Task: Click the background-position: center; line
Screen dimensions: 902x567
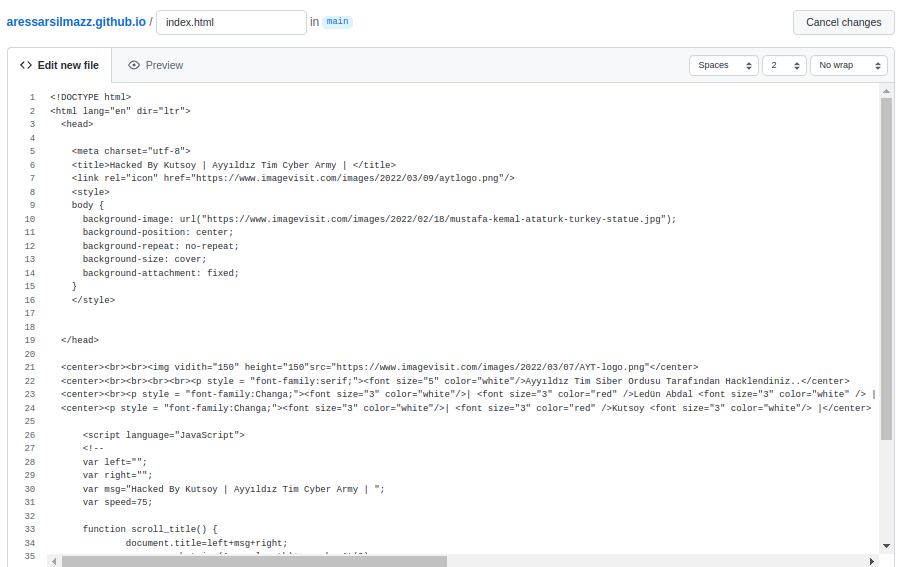Action: click(x=158, y=232)
